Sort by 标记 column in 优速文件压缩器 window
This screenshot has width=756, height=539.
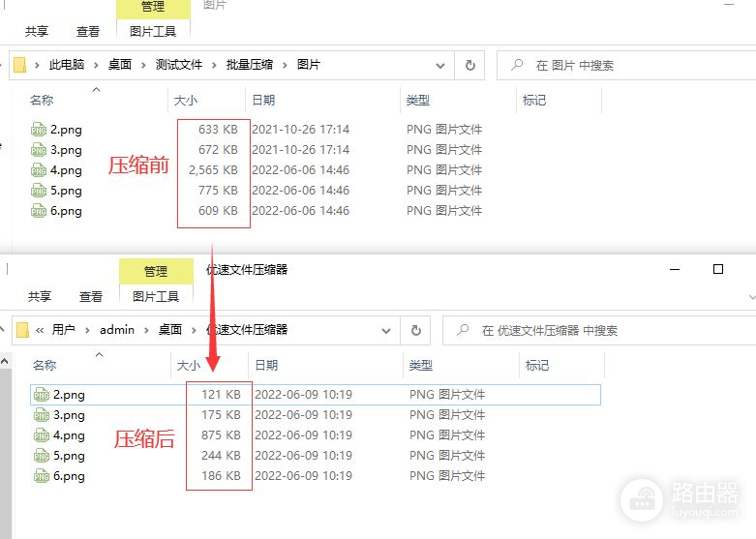tap(537, 366)
